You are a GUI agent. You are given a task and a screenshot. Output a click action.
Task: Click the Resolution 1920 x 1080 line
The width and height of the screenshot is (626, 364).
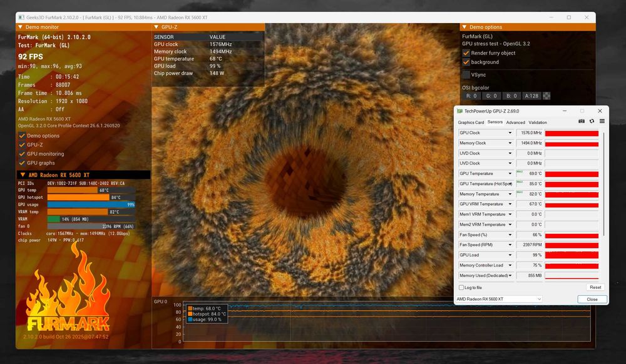click(53, 101)
